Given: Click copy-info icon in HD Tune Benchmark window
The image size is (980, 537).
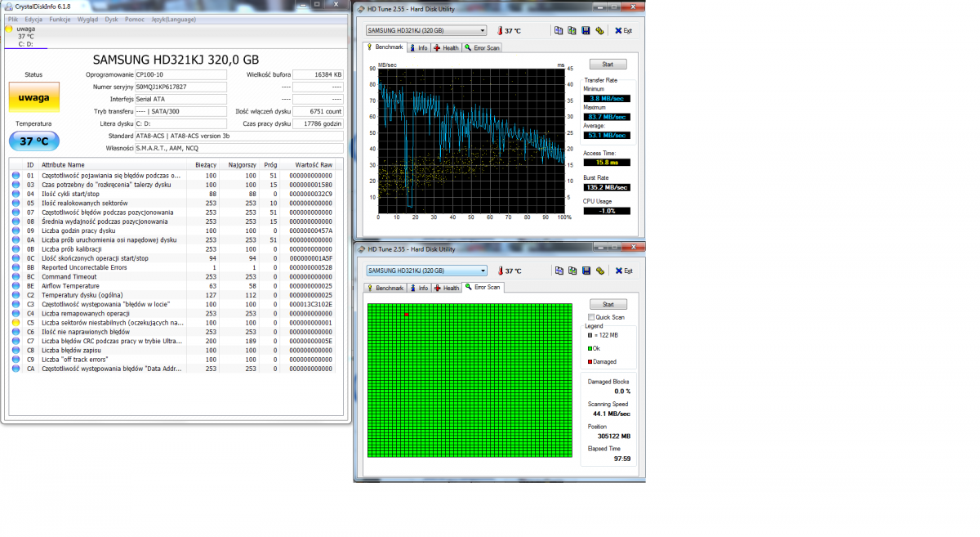Looking at the screenshot, I should pyautogui.click(x=559, y=31).
